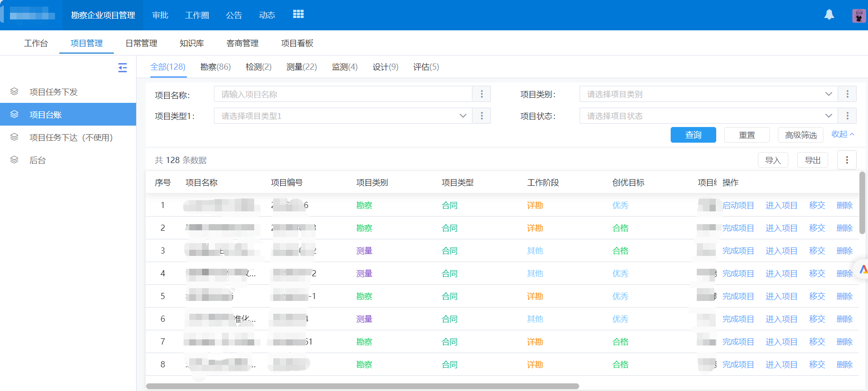
Task: Open the app grid launcher icon
Action: pyautogui.click(x=298, y=15)
